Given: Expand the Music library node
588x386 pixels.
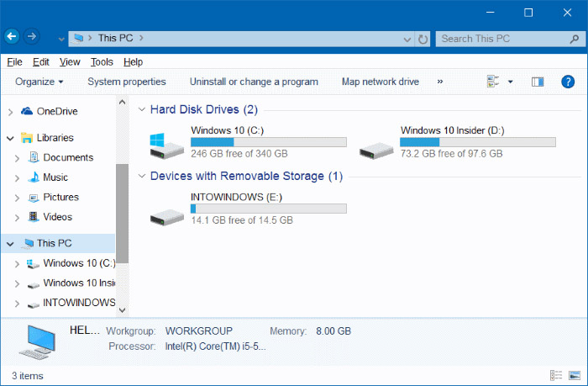Looking at the screenshot, I should 17,178.
